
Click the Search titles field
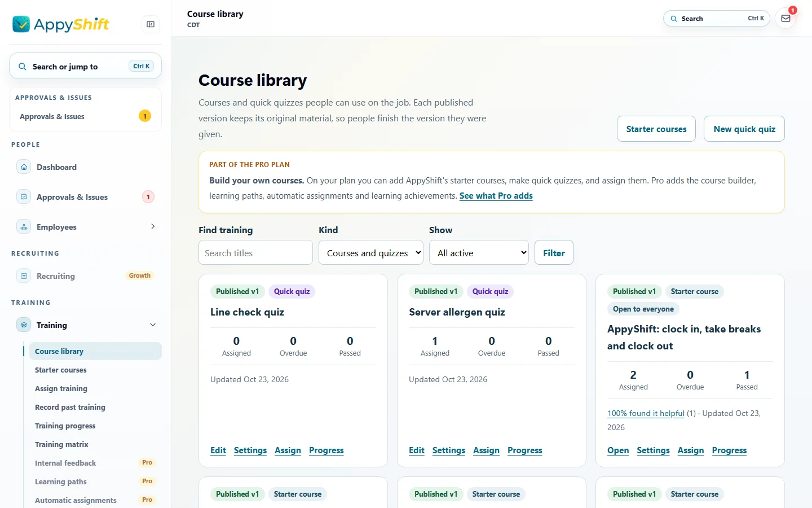(x=255, y=252)
